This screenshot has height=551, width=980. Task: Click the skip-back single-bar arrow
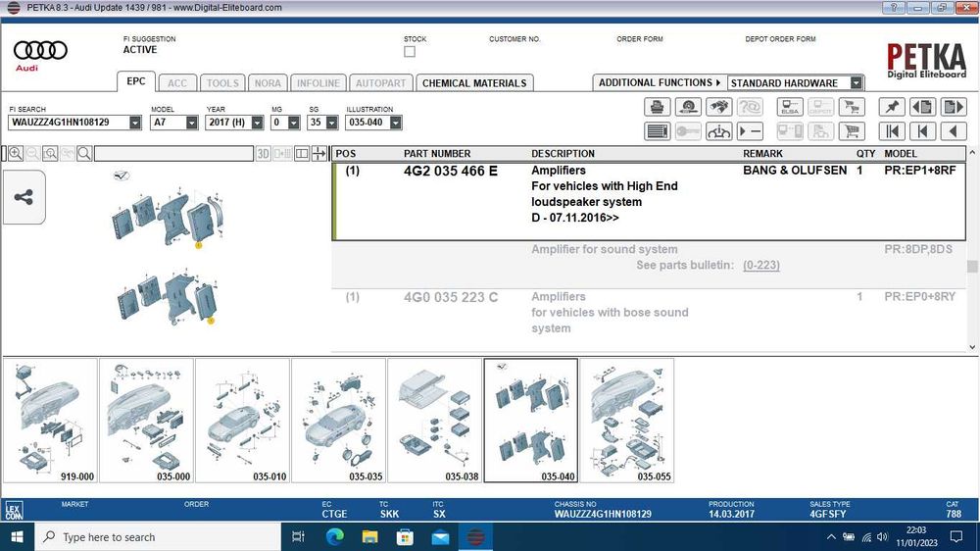pyautogui.click(x=922, y=131)
